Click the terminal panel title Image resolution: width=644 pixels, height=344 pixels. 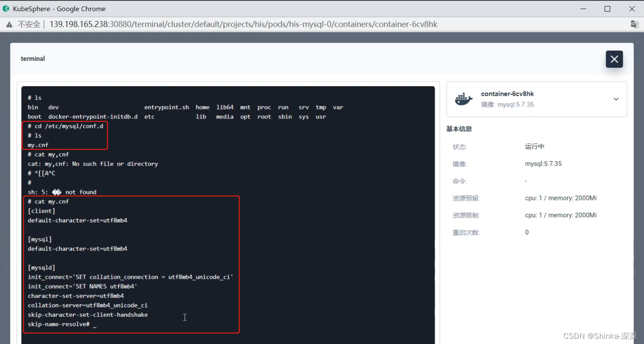click(x=33, y=59)
